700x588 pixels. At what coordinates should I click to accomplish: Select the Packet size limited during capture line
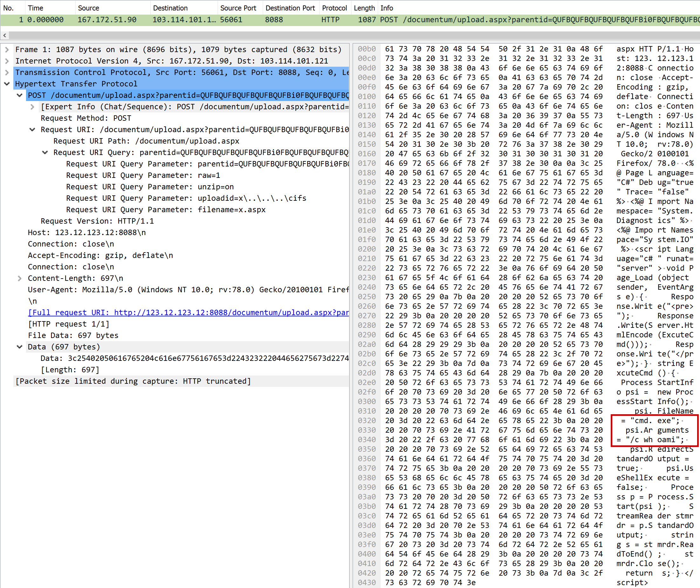pyautogui.click(x=133, y=381)
